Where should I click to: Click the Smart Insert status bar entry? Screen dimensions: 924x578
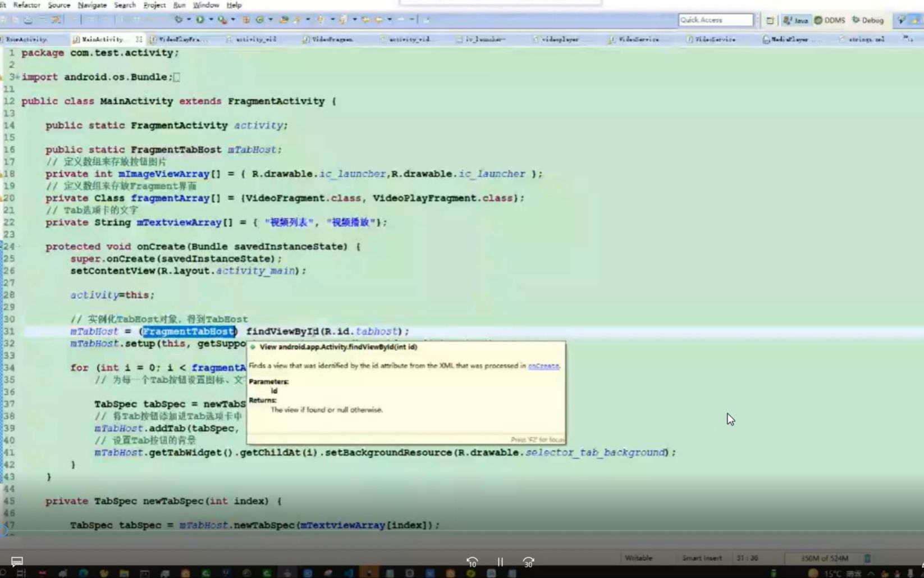click(702, 558)
